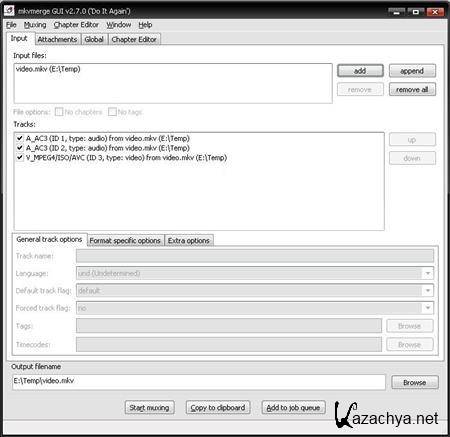
Task: Switch to the Attachments tab
Action: [57, 39]
